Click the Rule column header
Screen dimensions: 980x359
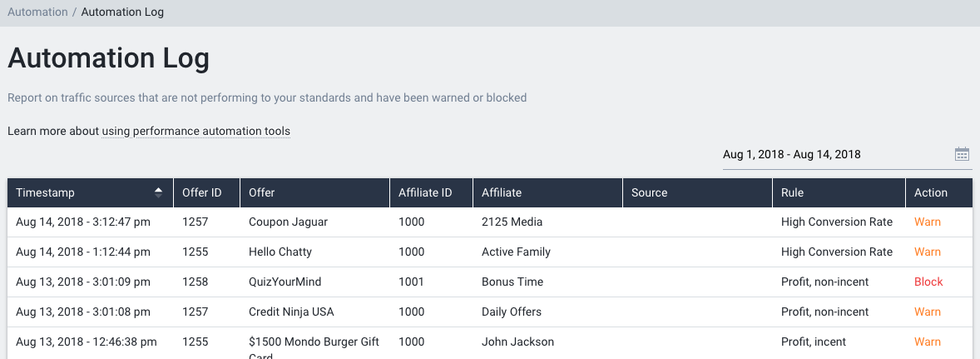pos(839,192)
